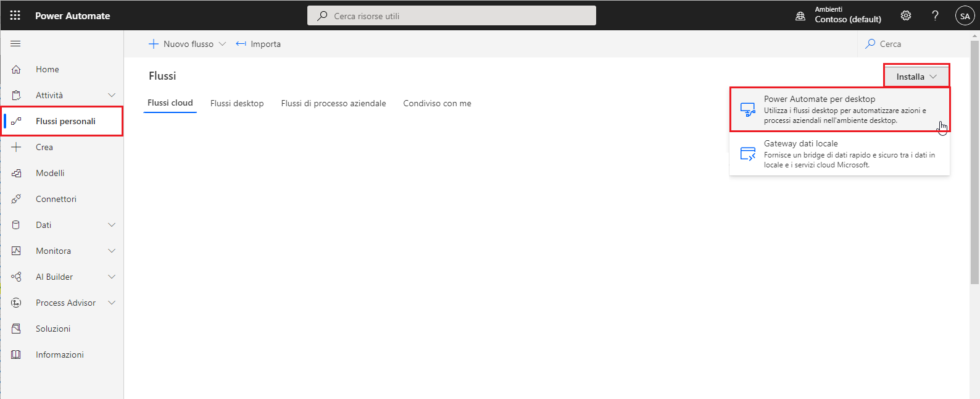Click the Crea plus icon
The height and width of the screenshot is (399, 980).
point(17,147)
